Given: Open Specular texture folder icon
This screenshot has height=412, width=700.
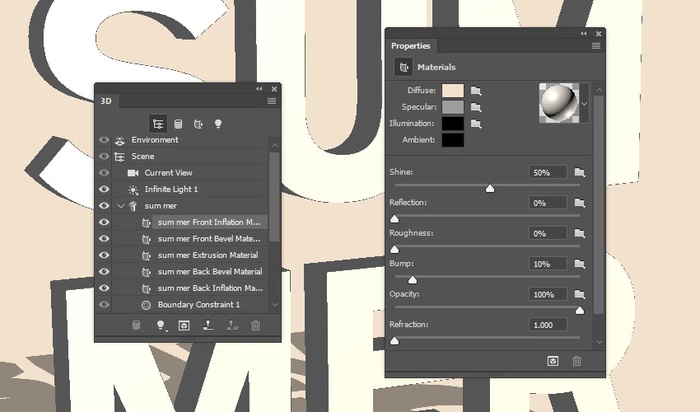Looking at the screenshot, I should tap(476, 108).
